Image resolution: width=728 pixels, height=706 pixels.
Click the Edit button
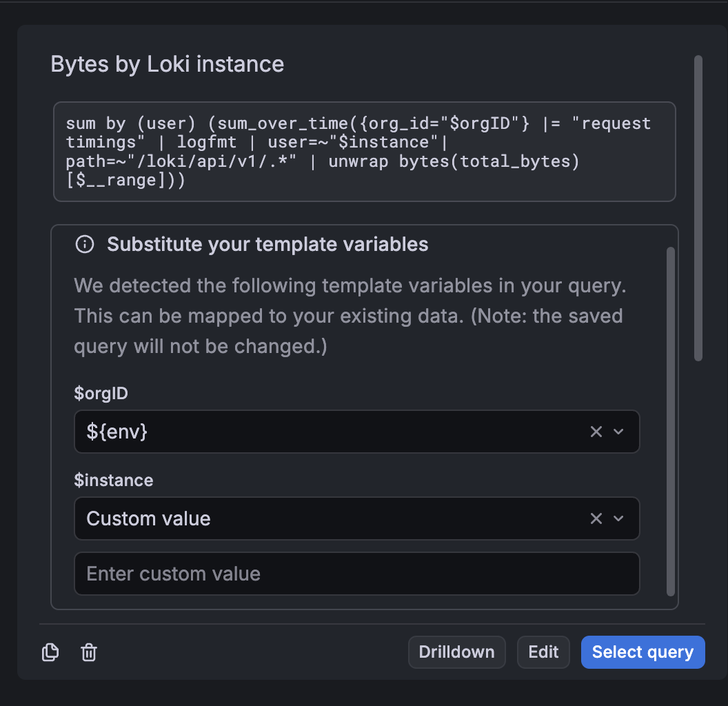543,652
